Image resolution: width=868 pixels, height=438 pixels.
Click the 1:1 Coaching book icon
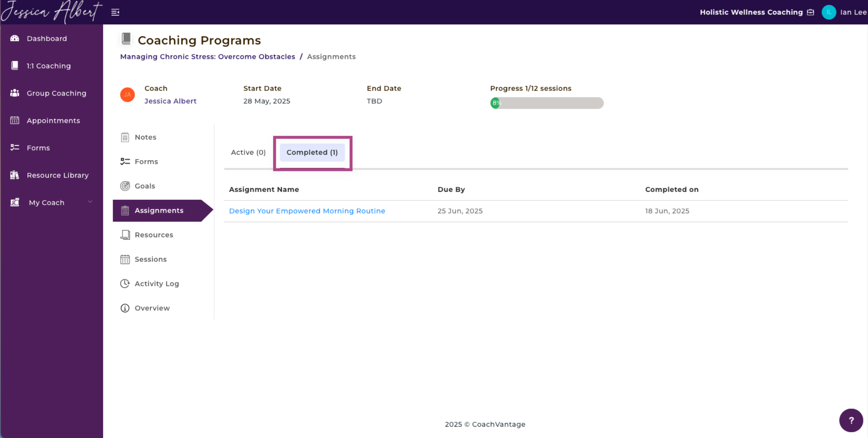pyautogui.click(x=15, y=65)
